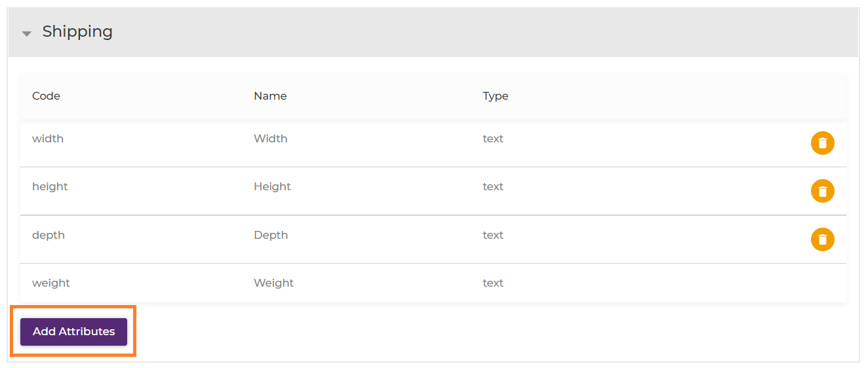Click 'text' type in height row
The height and width of the screenshot is (368, 868).
click(x=493, y=186)
